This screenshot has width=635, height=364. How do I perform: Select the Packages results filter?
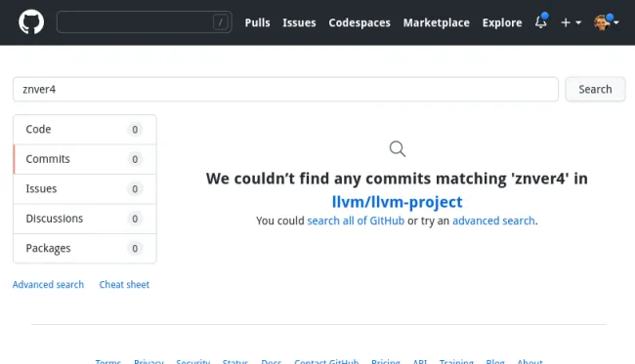coord(85,248)
